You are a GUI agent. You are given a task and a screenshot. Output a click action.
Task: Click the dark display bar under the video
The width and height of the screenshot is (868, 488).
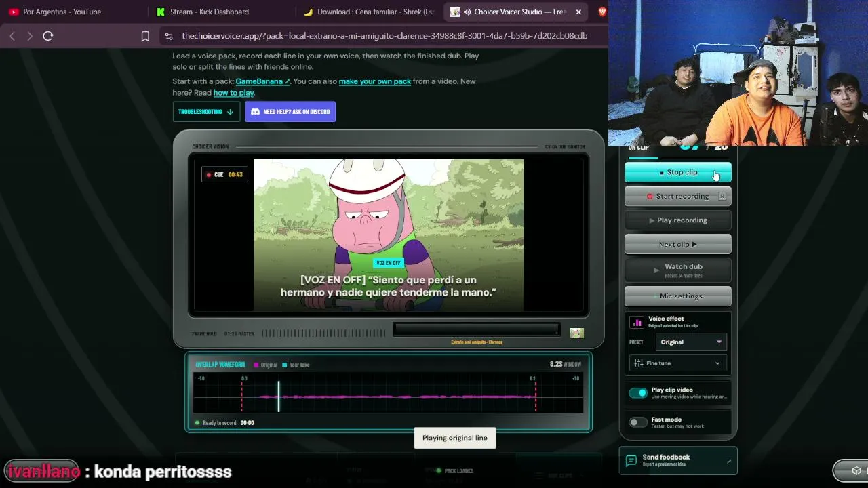[477, 330]
